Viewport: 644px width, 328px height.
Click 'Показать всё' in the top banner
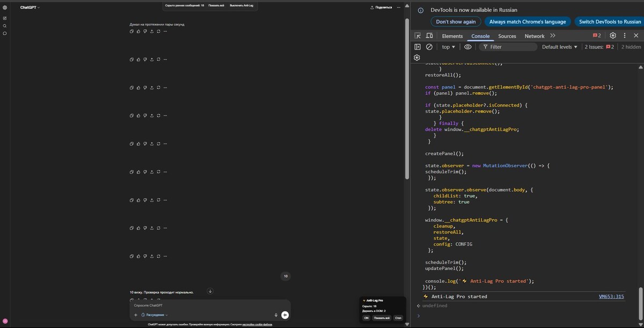217,5
